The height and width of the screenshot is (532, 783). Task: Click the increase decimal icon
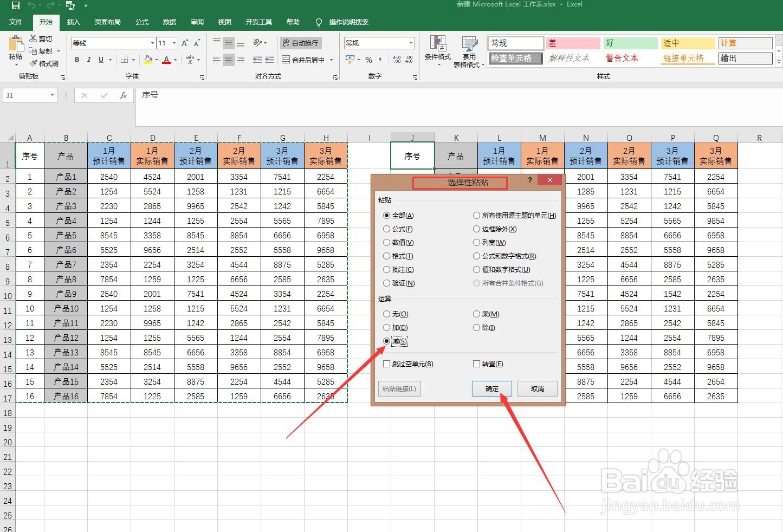click(397, 60)
